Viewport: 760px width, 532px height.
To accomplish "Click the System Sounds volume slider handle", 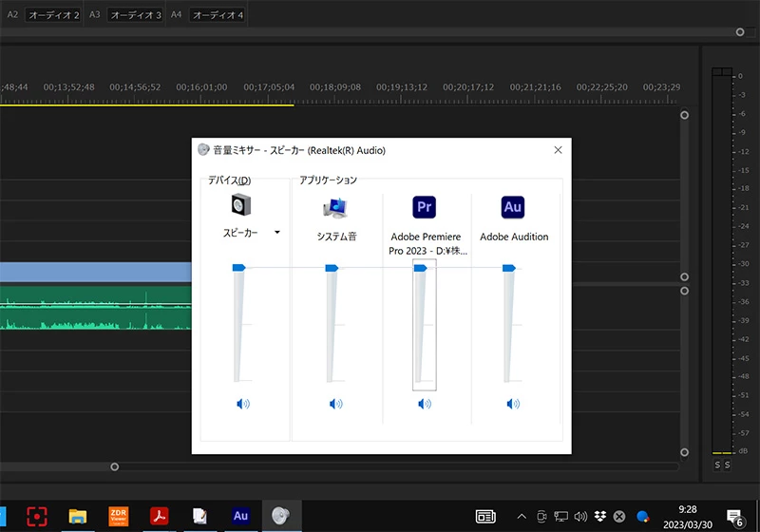I will tap(332, 268).
